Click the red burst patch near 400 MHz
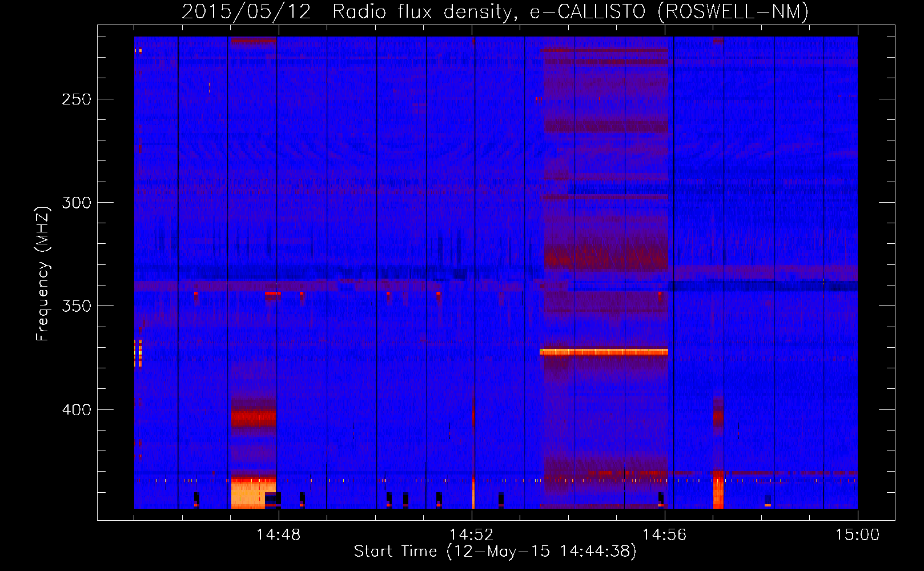This screenshot has height=571, width=924. pyautogui.click(x=254, y=417)
